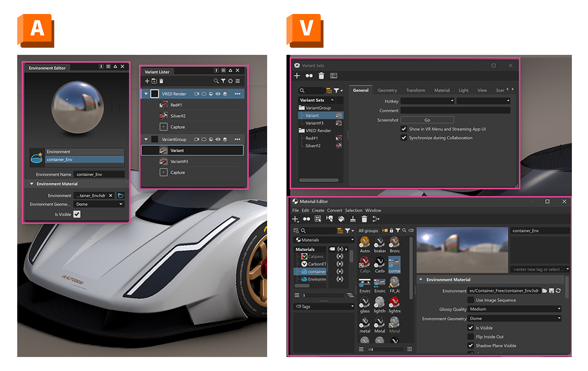Toggle the eye visibility icon on VariantGroup row
This screenshot has width=588, height=371.
pyautogui.click(x=218, y=139)
